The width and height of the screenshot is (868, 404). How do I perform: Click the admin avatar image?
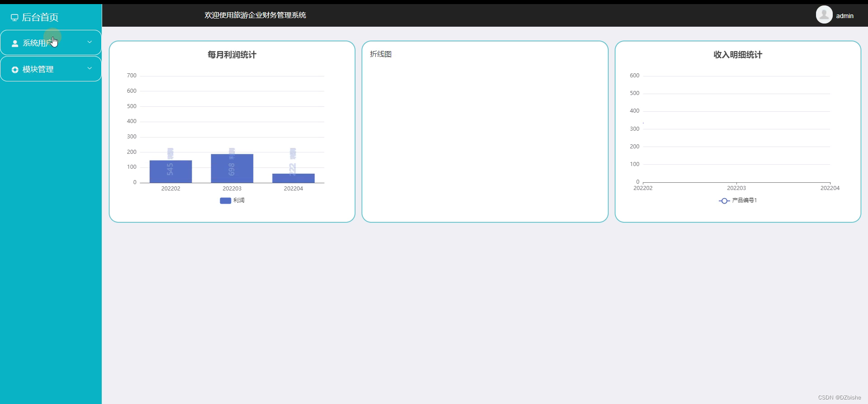click(x=824, y=14)
